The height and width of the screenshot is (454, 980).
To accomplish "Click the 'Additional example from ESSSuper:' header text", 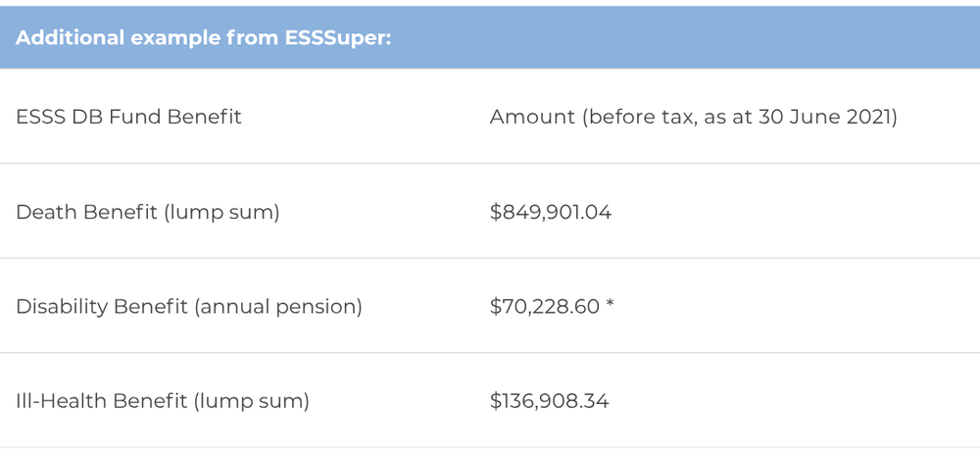I will click(204, 38).
